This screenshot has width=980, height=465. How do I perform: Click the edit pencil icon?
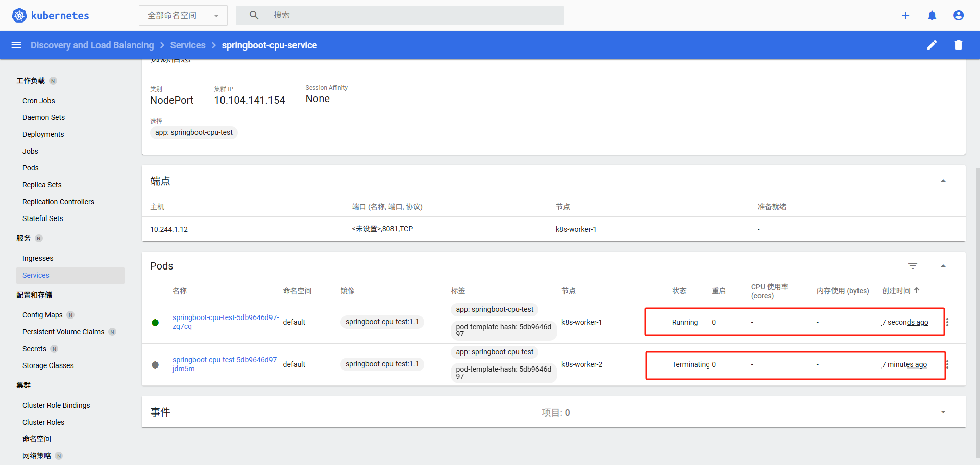click(x=932, y=45)
